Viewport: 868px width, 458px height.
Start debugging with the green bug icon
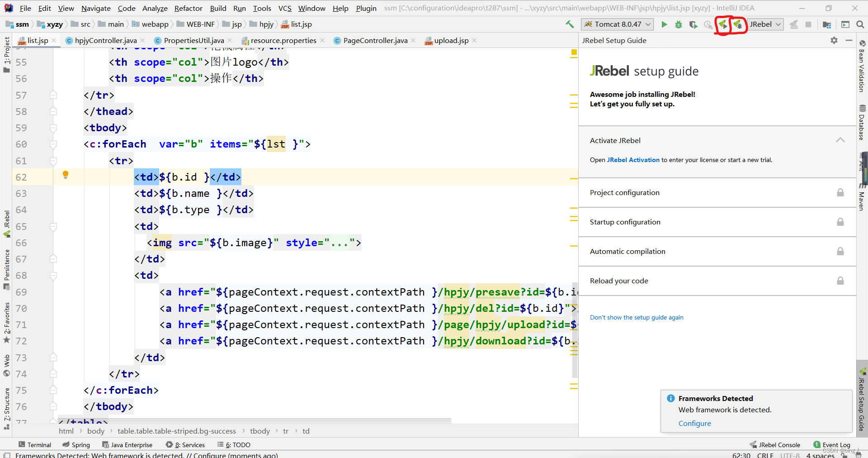coord(679,24)
